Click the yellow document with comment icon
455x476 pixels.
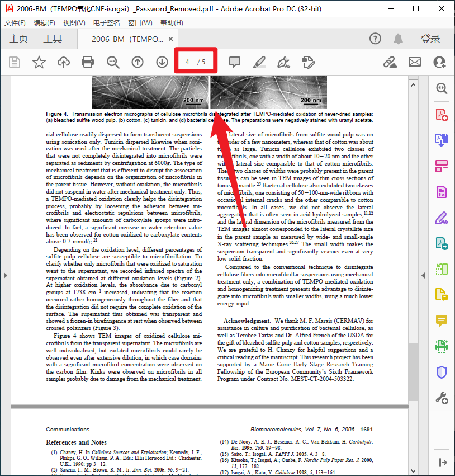[442, 294]
